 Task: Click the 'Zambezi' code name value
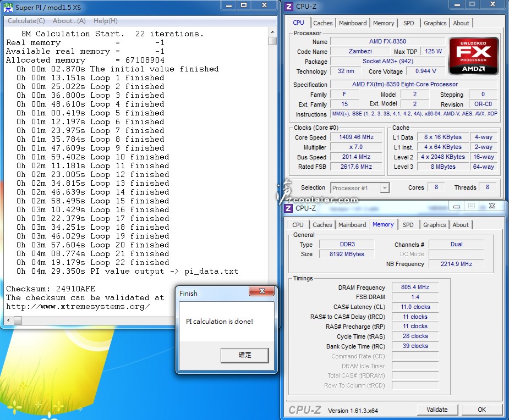(x=360, y=51)
